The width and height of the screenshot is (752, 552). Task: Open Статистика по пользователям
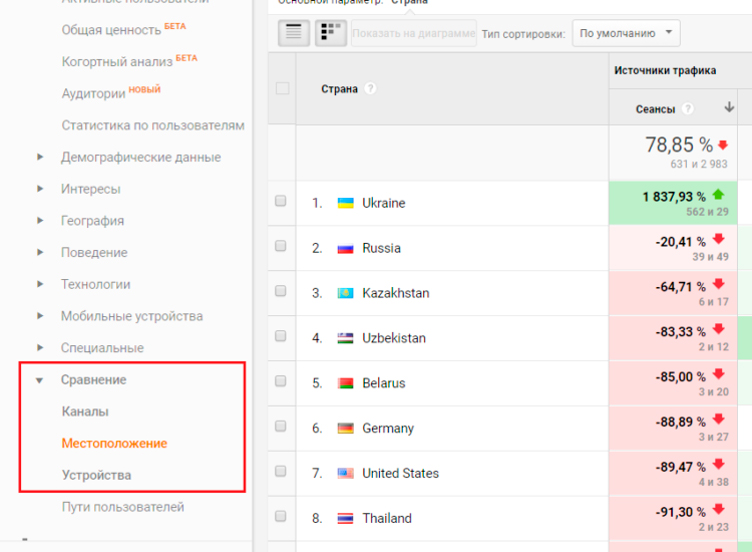(x=153, y=125)
